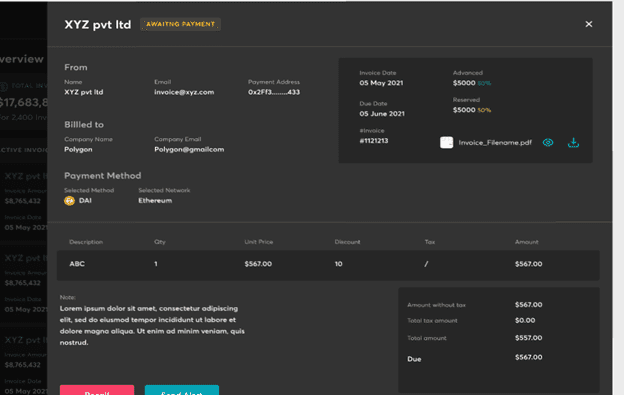Click the red button at bottom left
The height and width of the screenshot is (396, 624).
pos(97,390)
